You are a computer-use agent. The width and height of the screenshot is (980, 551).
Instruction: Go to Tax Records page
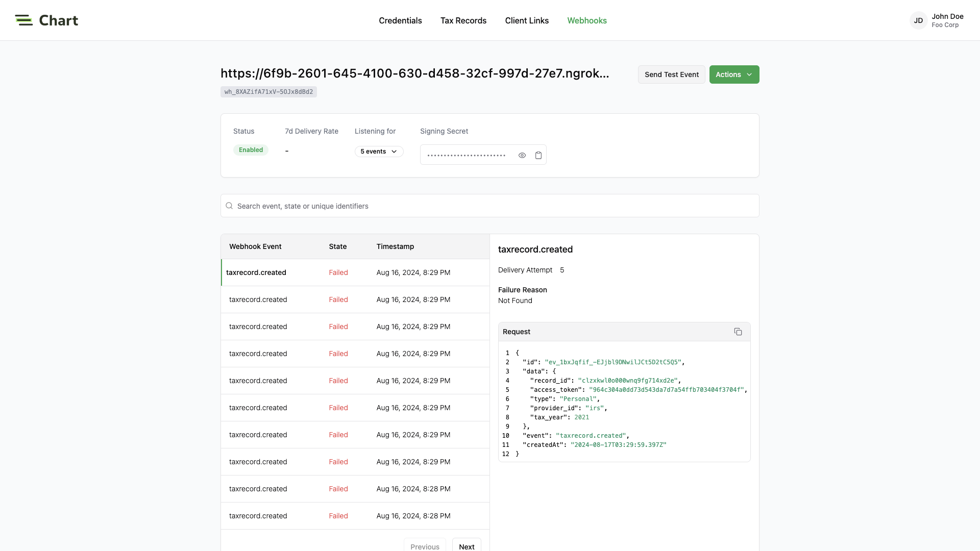click(463, 20)
